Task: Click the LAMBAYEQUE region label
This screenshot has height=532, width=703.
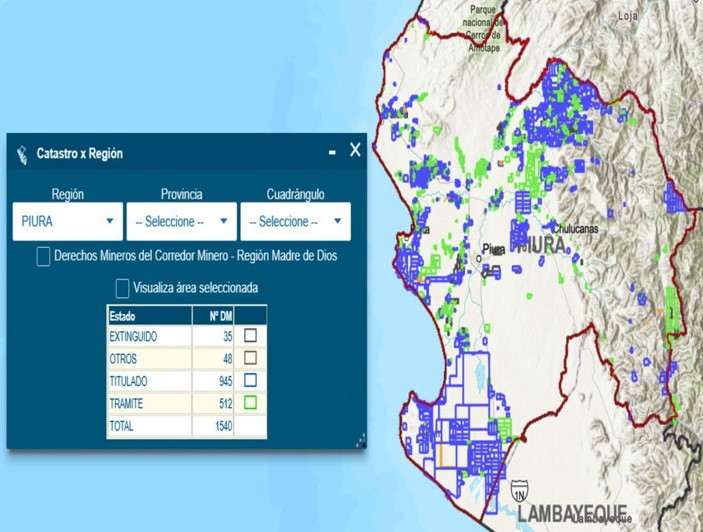Action: point(573,513)
